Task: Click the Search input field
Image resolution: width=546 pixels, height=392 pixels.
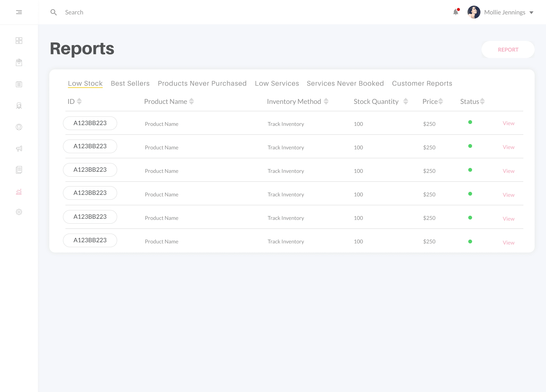Action: 74,12
